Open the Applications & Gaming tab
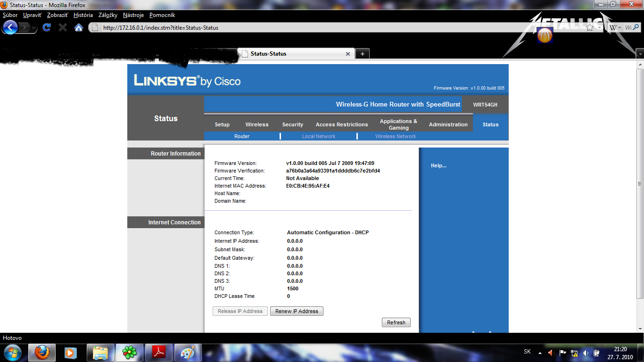The height and width of the screenshot is (362, 644). pyautogui.click(x=399, y=124)
